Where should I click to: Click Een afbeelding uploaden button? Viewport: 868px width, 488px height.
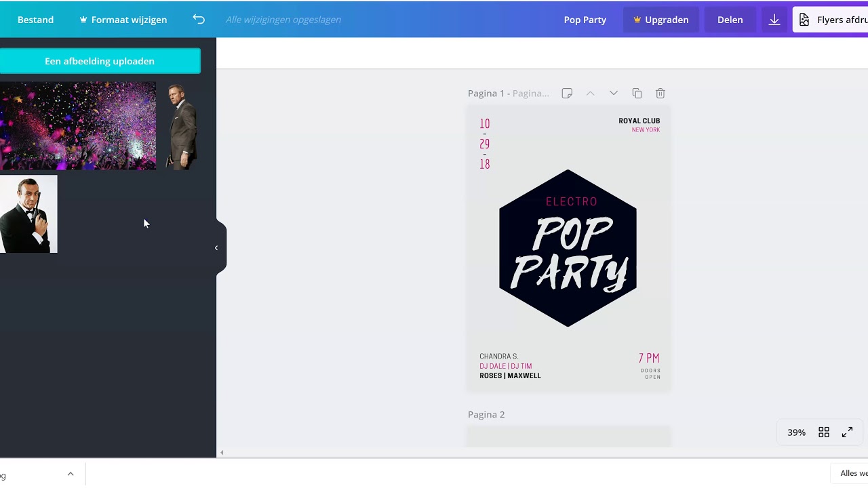(100, 61)
